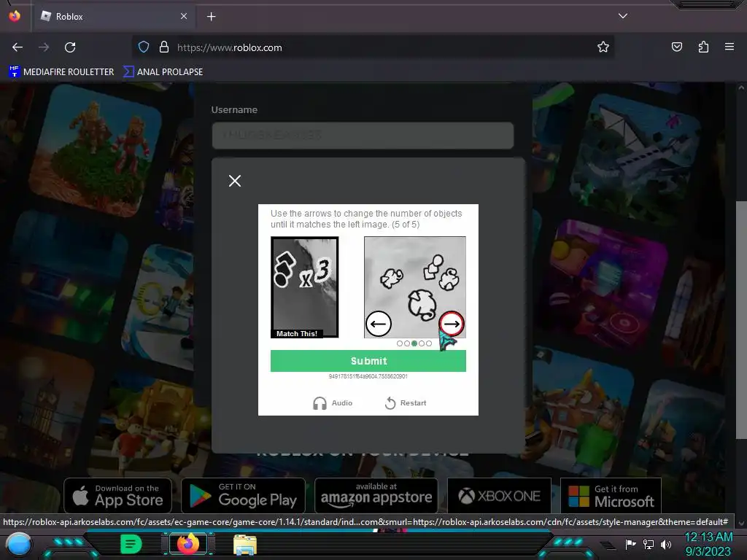747x560 pixels.
Task: Click the Firefox logo icon by tabs
Action: [x=15, y=16]
